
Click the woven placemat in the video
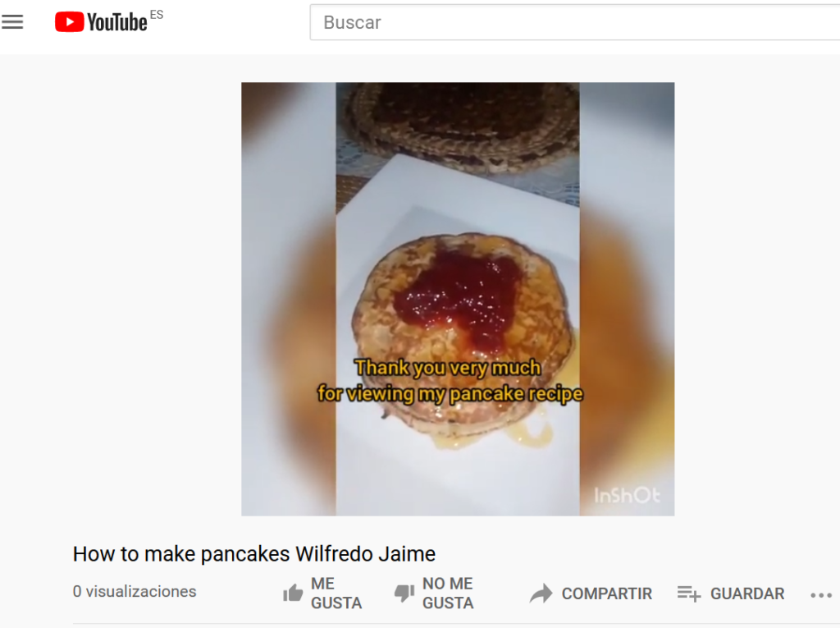click(461, 125)
